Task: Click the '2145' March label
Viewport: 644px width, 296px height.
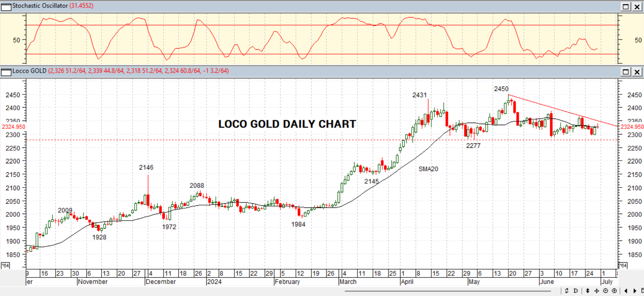Action: click(x=371, y=181)
